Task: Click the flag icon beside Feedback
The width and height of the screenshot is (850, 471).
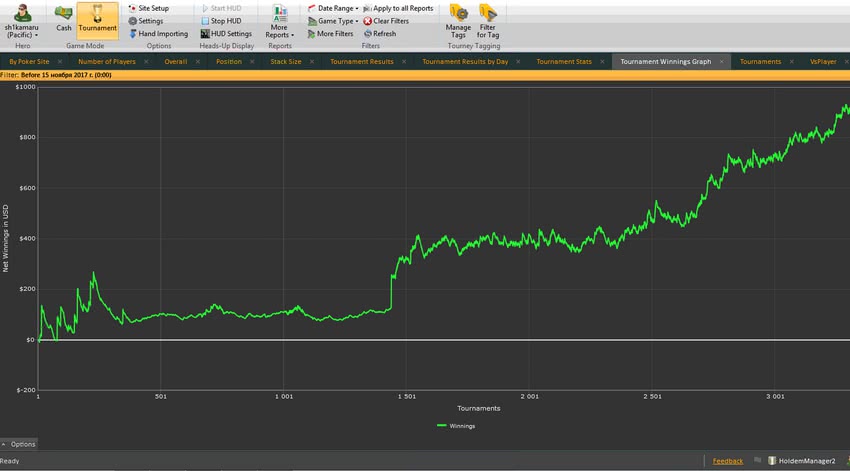Action: [x=757, y=460]
